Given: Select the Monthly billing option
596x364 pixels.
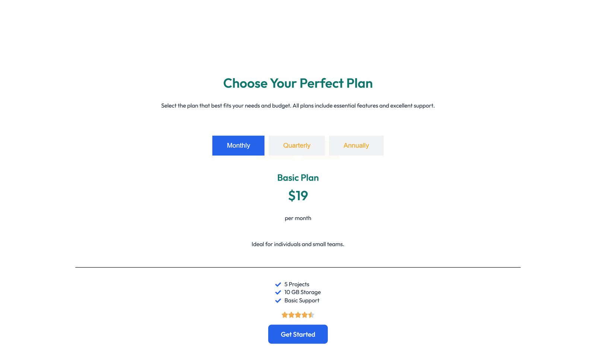Looking at the screenshot, I should tap(238, 146).
